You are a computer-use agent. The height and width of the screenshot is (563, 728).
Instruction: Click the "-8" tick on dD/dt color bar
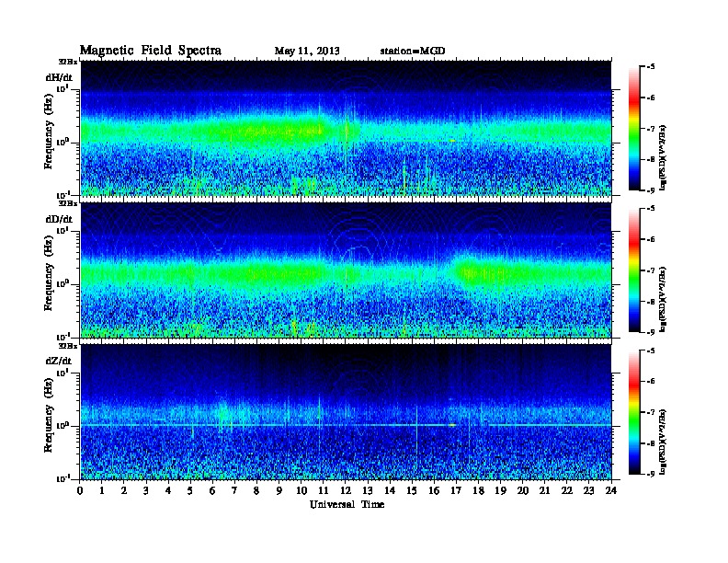[651, 302]
